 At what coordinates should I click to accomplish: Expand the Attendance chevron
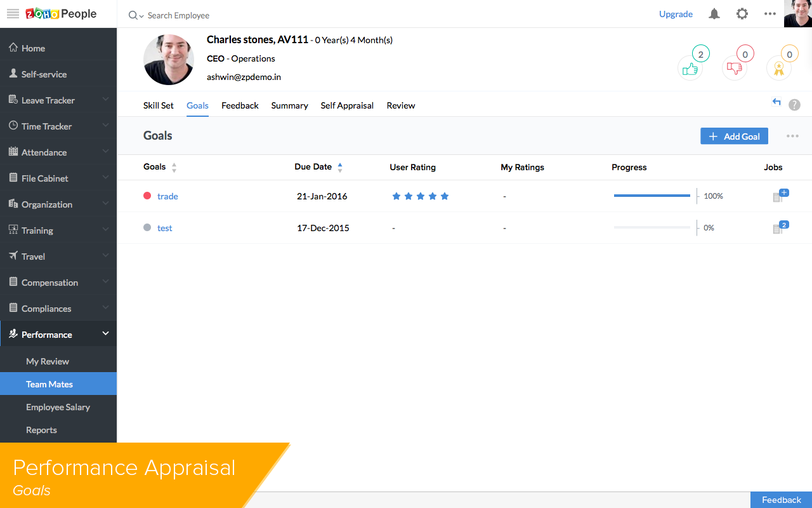(x=105, y=151)
